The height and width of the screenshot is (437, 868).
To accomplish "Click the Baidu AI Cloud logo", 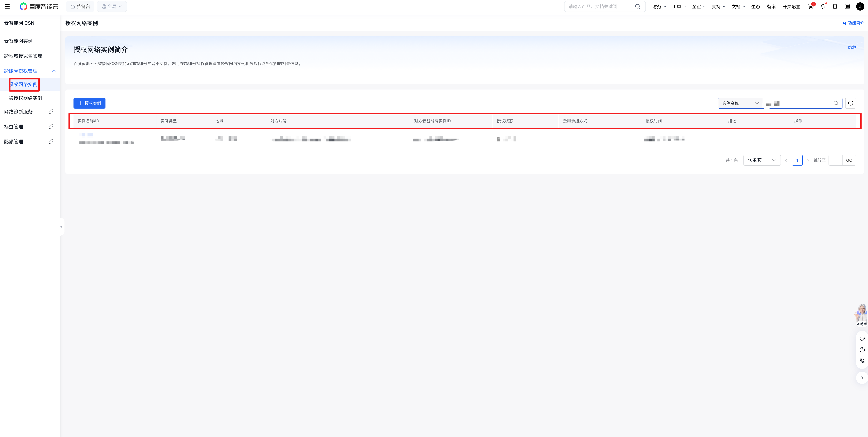I will tap(39, 6).
